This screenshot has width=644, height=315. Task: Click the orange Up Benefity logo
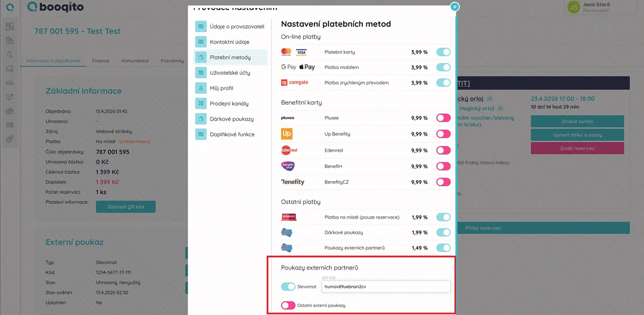(286, 134)
